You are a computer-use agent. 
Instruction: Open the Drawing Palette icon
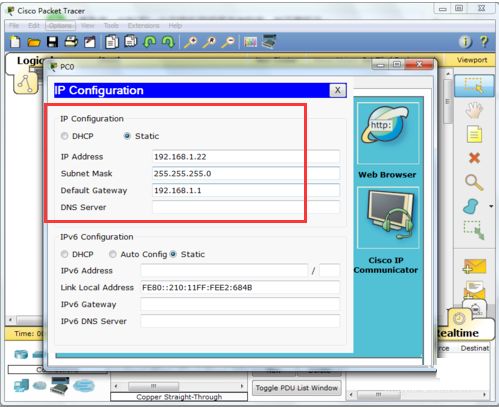[250, 42]
